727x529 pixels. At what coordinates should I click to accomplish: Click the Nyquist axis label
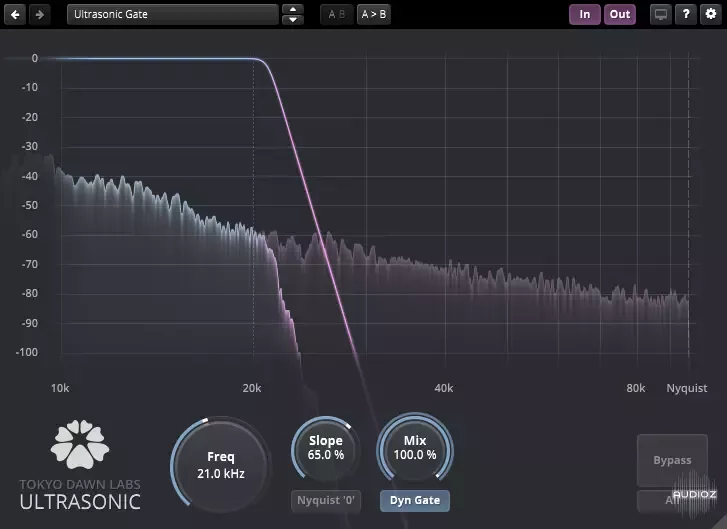687,388
